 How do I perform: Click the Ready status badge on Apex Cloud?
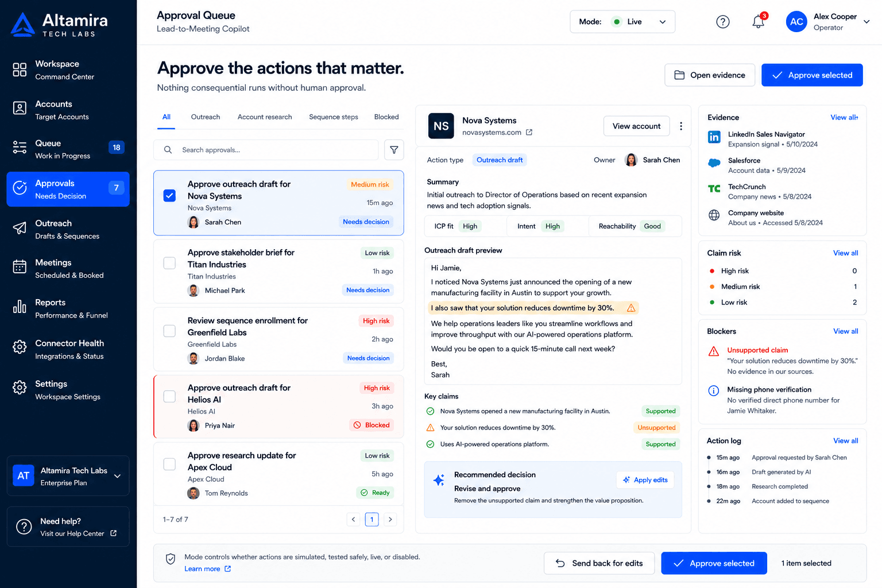click(x=375, y=493)
